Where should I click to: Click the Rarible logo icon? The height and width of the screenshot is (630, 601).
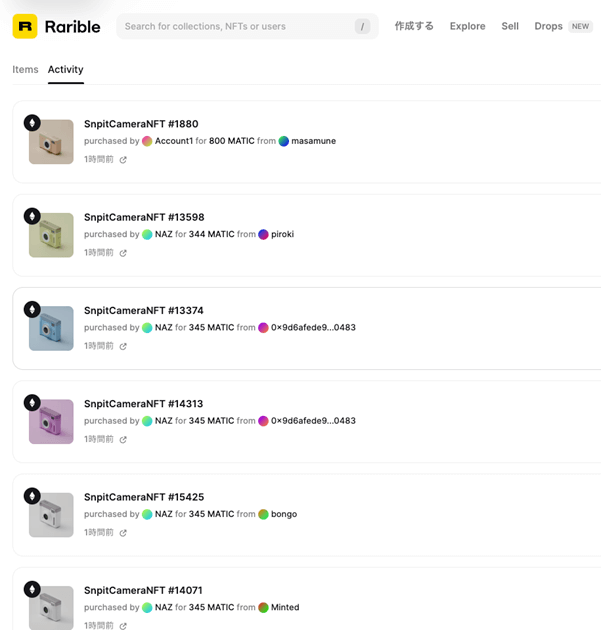click(x=25, y=26)
